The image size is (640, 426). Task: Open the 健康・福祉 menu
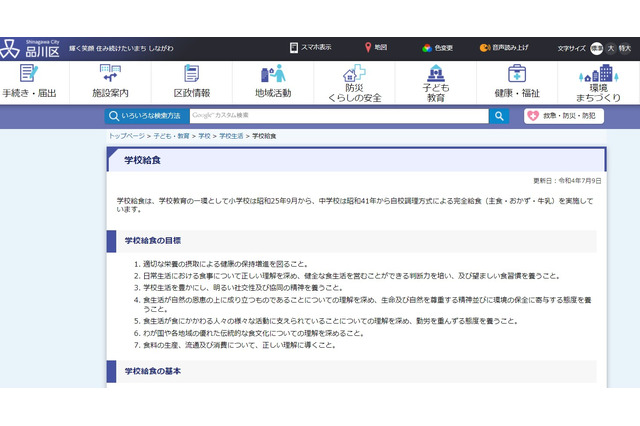pos(517,82)
